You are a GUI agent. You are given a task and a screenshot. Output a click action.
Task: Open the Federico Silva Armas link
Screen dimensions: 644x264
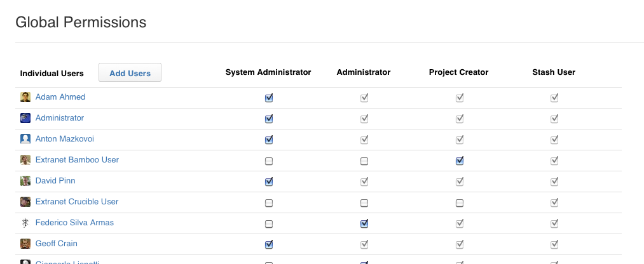[75, 223]
